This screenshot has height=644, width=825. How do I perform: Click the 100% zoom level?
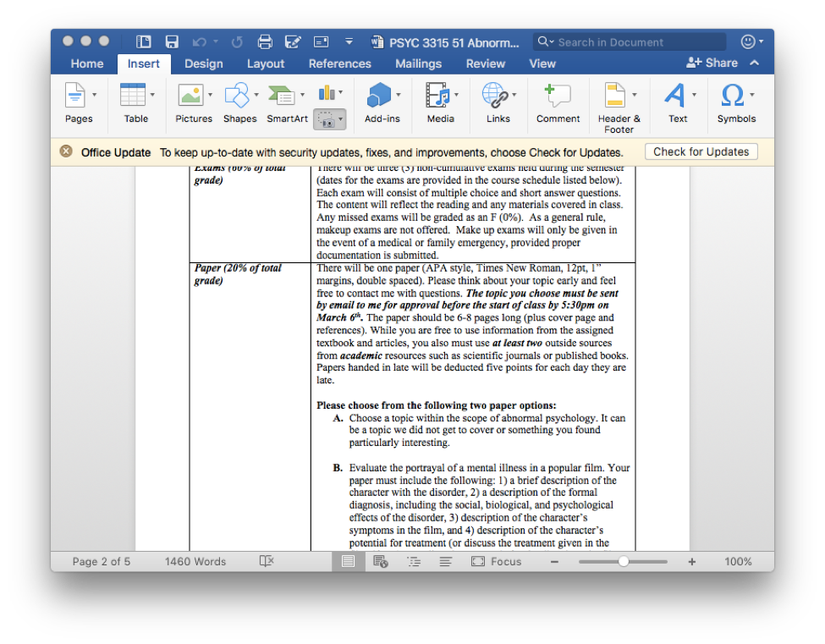pyautogui.click(x=738, y=561)
